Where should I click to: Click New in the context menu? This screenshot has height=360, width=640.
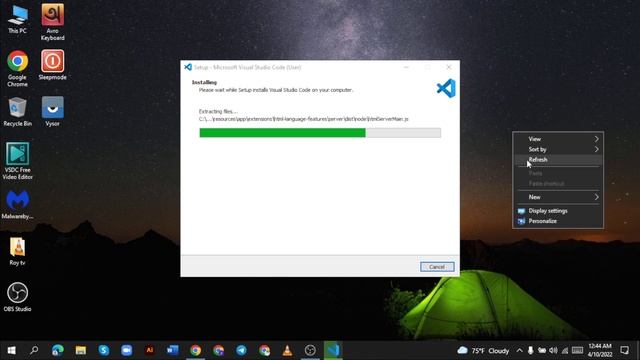[558, 197]
